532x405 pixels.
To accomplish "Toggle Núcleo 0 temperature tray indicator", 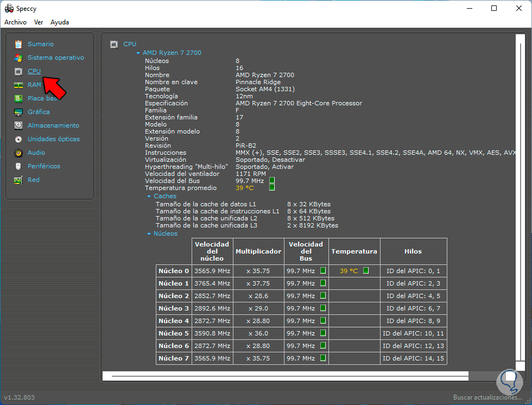I will (x=366, y=270).
